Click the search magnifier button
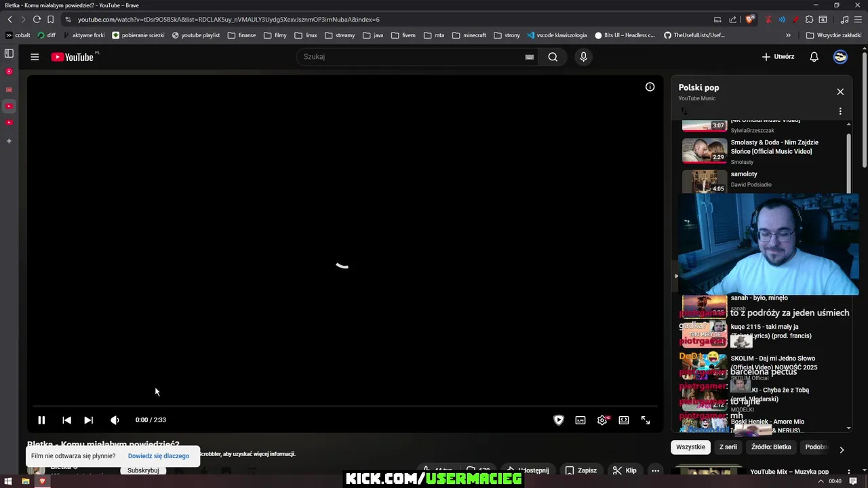Screen dimensions: 868x488 click(553, 57)
